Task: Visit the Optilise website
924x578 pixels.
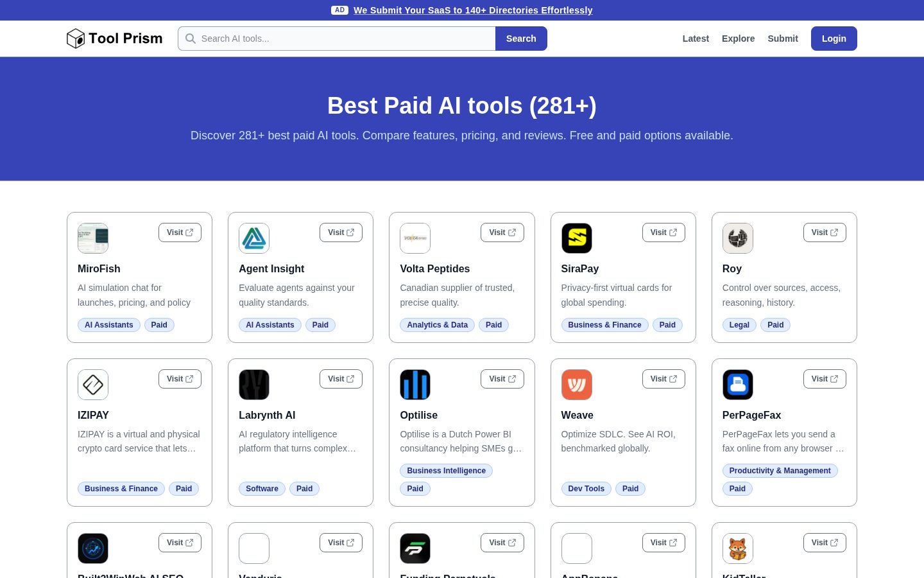Action: [502, 379]
